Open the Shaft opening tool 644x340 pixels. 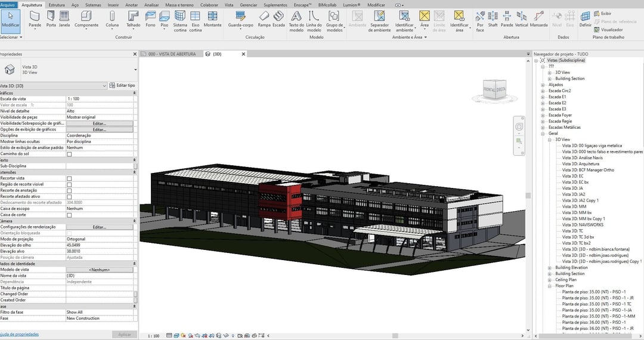[x=493, y=19]
